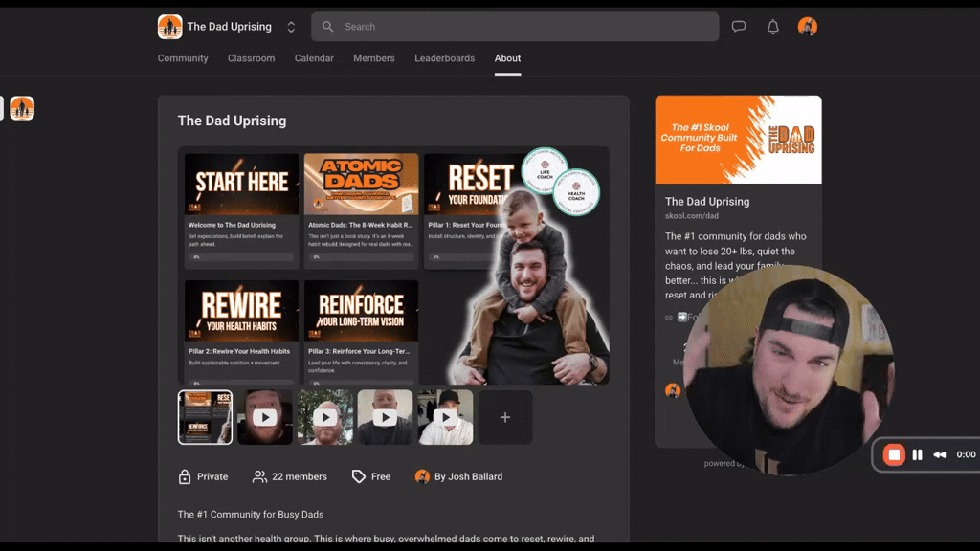This screenshot has width=980, height=551.
Task: Stop the screen recording
Action: click(x=894, y=454)
